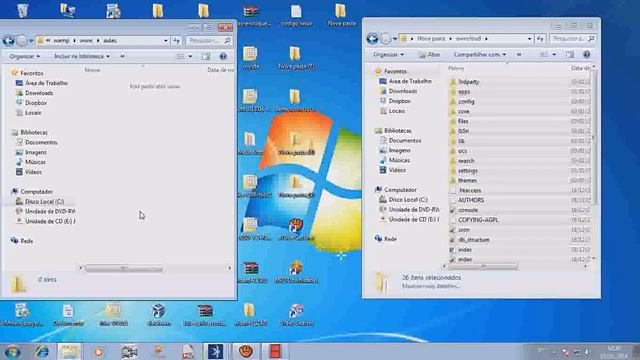The height and width of the screenshot is (360, 640).
Task: Click 'Abrir' in the owncloud toolbar
Action: (429, 54)
